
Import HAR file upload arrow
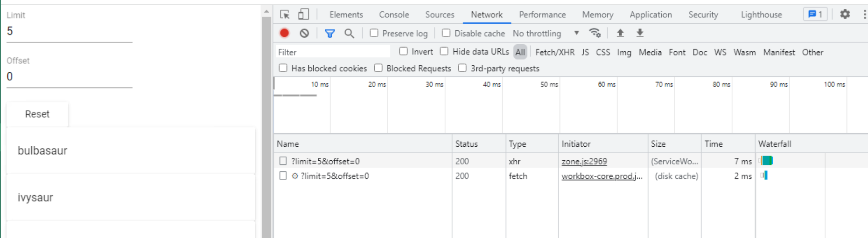[620, 33]
